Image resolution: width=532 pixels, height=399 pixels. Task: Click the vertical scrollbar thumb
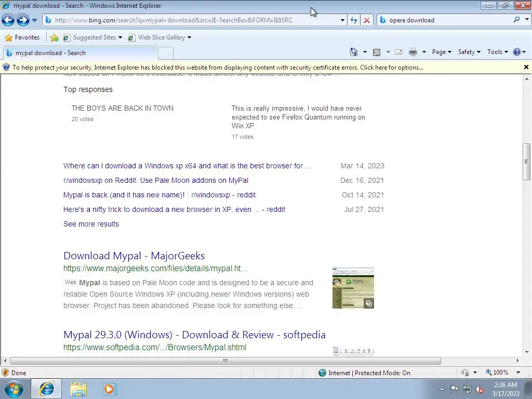pyautogui.click(x=526, y=162)
